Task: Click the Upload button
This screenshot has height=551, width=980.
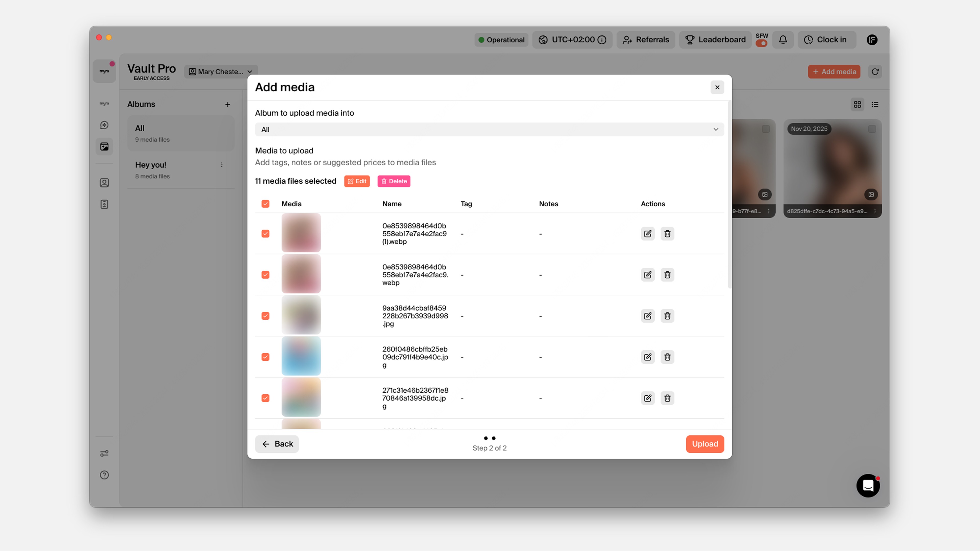Action: [705, 444]
